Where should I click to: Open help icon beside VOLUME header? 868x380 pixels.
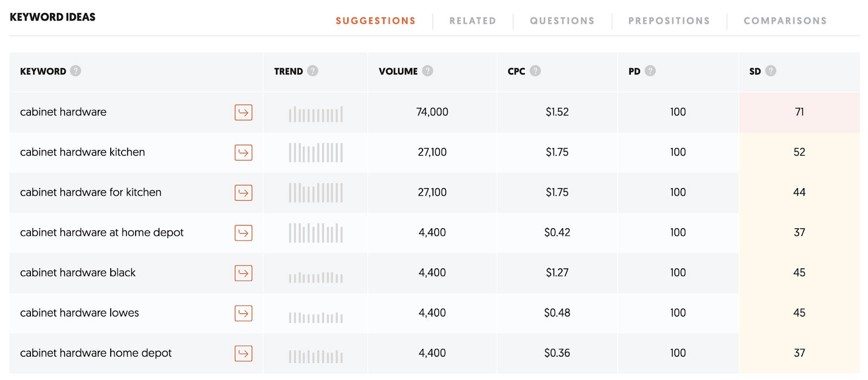[x=427, y=70]
